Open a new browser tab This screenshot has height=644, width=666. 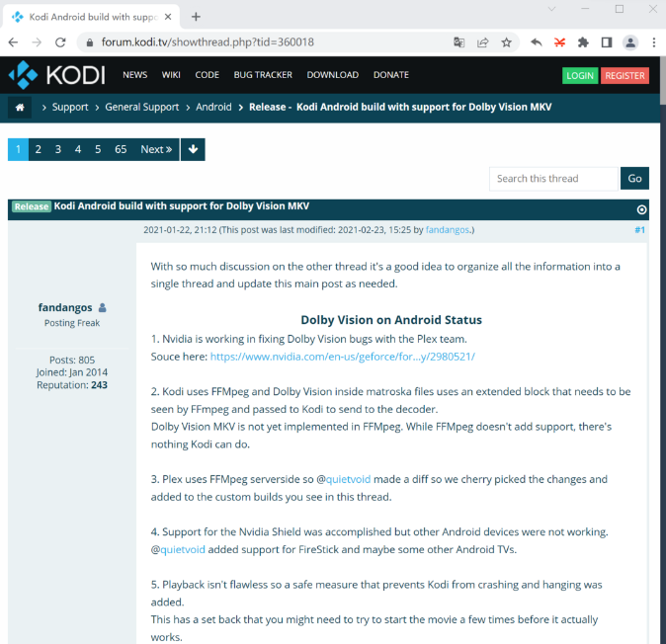(x=196, y=17)
